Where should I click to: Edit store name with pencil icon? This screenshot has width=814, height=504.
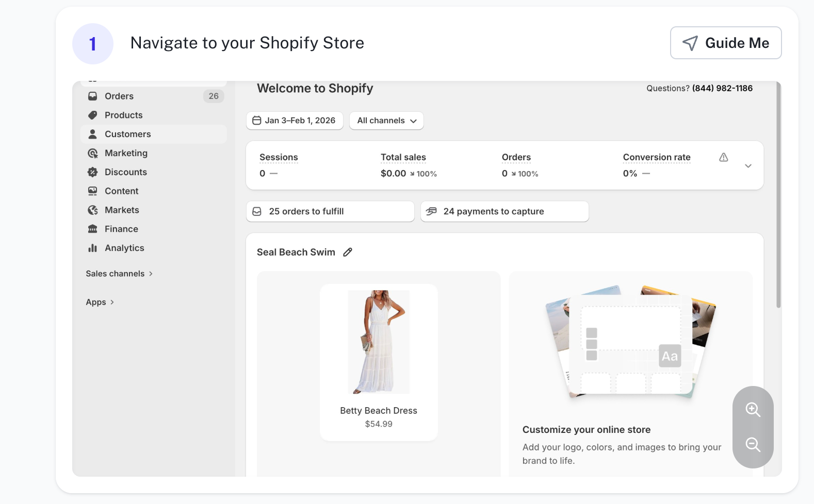click(x=348, y=252)
